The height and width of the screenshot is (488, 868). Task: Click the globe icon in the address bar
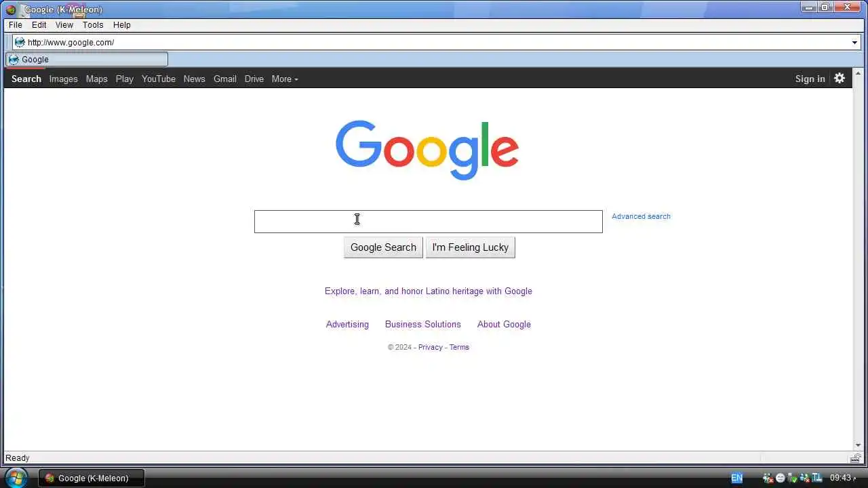[20, 42]
